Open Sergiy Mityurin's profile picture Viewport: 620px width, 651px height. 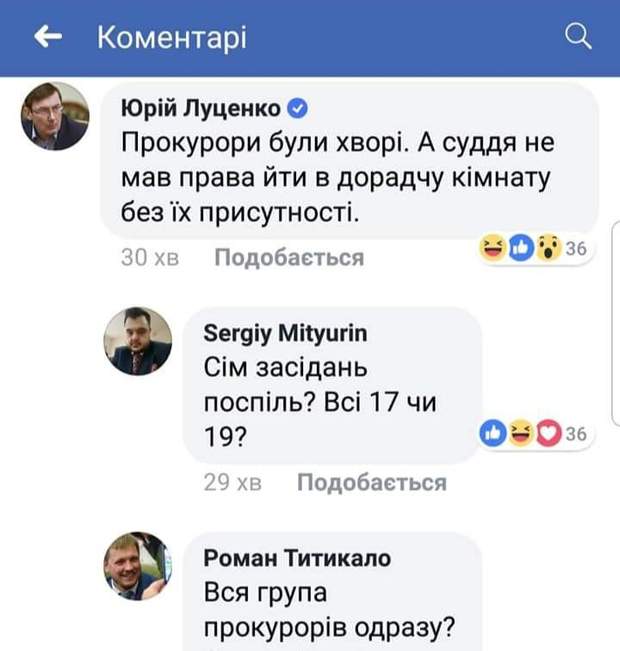pos(137,341)
